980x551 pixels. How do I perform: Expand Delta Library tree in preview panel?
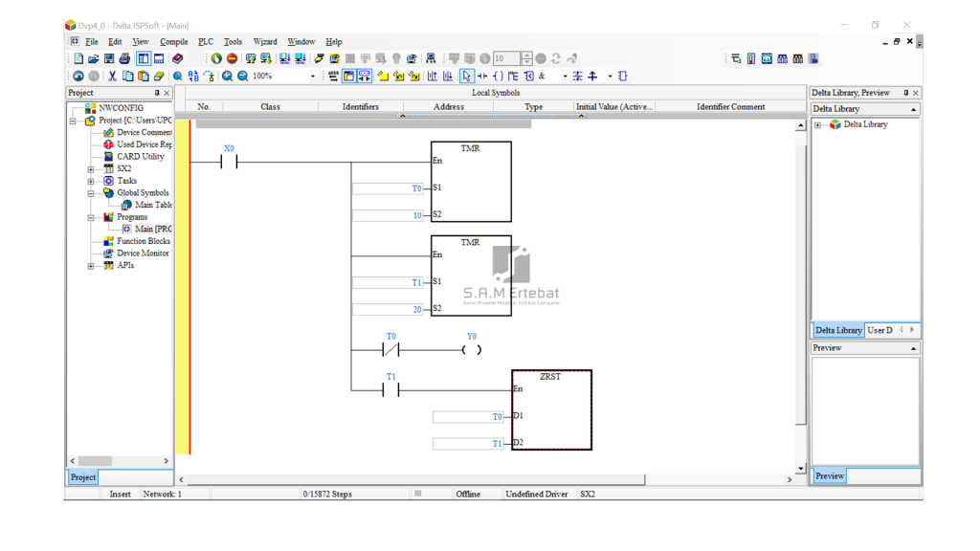point(817,124)
